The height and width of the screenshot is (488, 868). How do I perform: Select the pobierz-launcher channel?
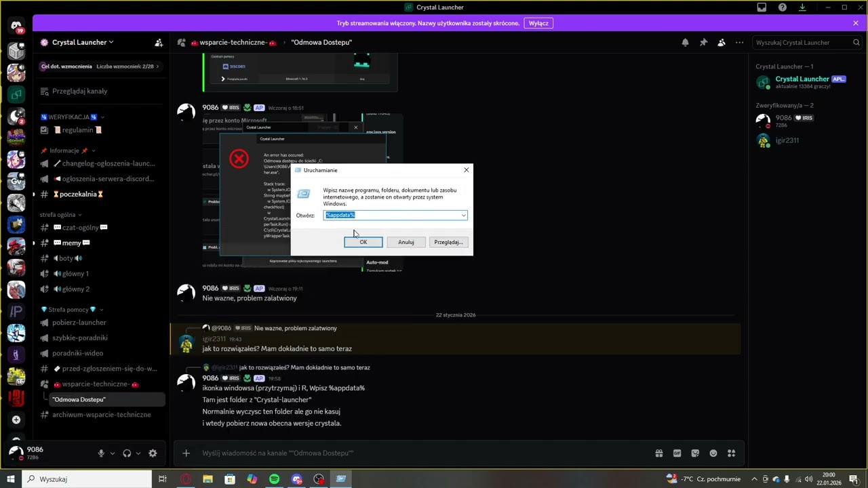pos(79,323)
